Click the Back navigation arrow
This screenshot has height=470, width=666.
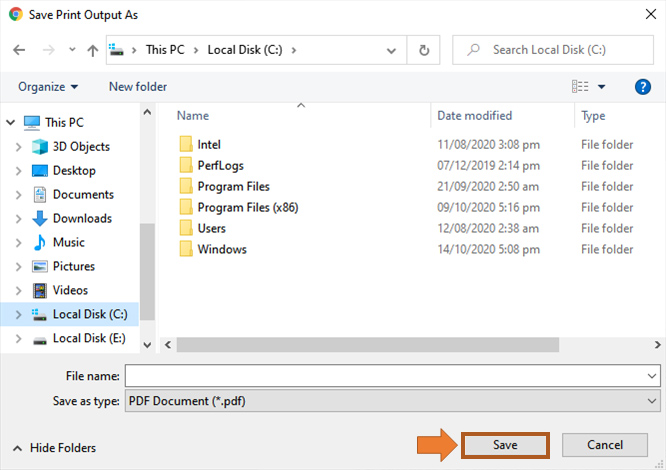(19, 50)
